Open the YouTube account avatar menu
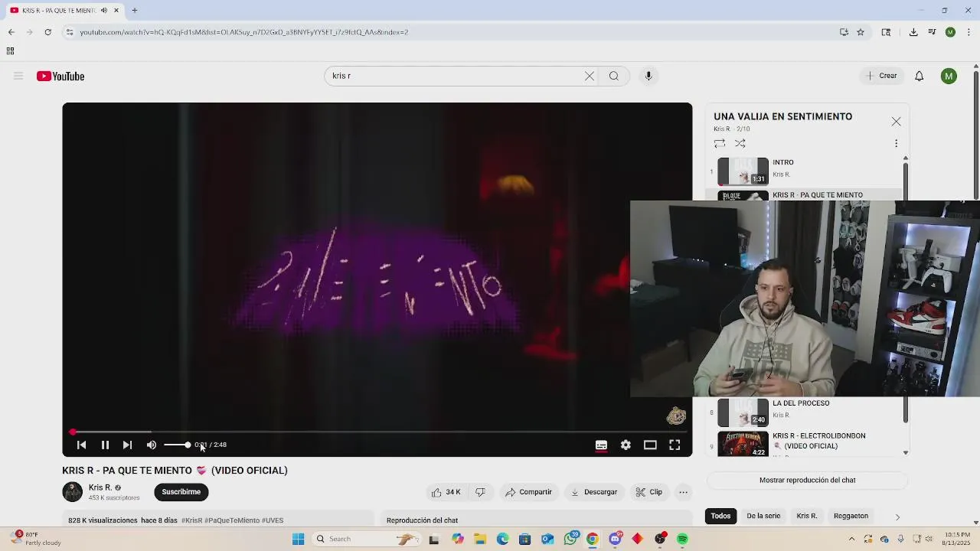The width and height of the screenshot is (980, 551). point(949,76)
